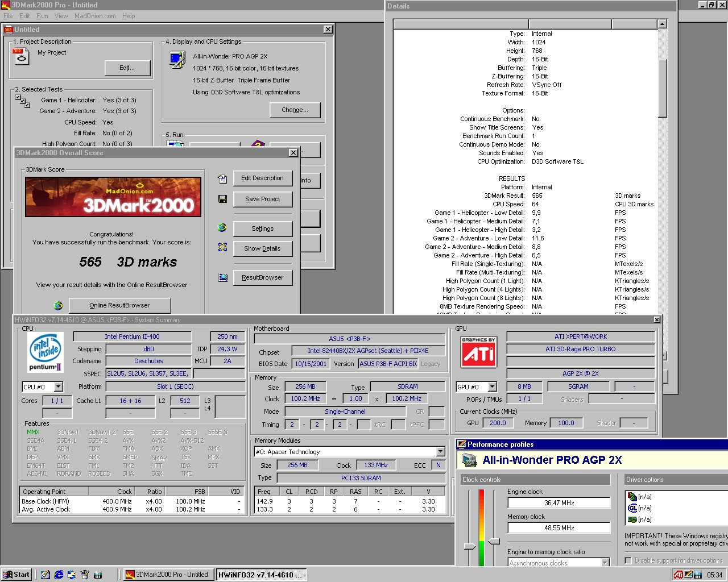Click the All-in-Wonder graphics card icon

469,460
